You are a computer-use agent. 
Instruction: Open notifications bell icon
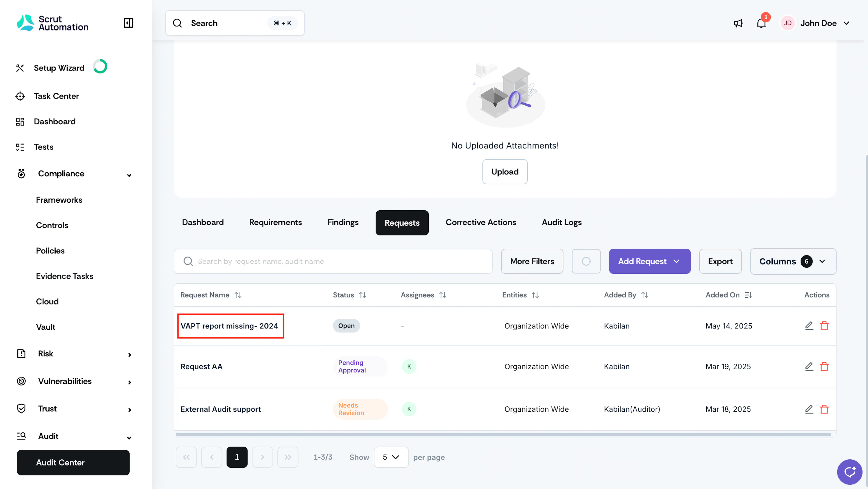coord(761,23)
